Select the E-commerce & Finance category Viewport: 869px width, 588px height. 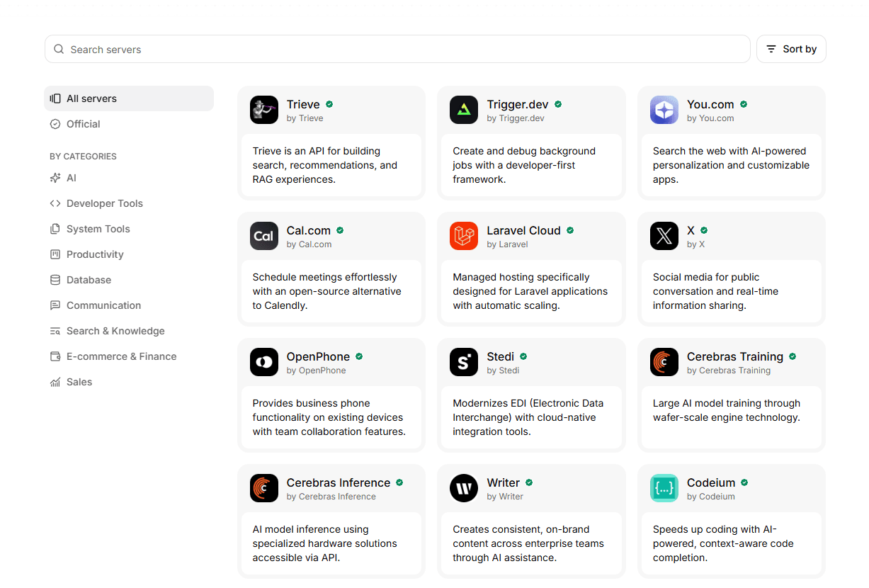(x=121, y=356)
